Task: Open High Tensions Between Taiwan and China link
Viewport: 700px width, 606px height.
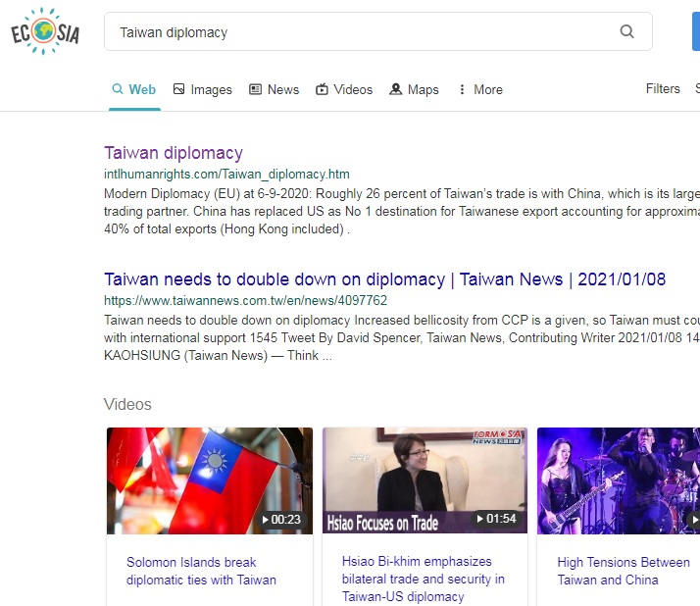Action: 623,571
